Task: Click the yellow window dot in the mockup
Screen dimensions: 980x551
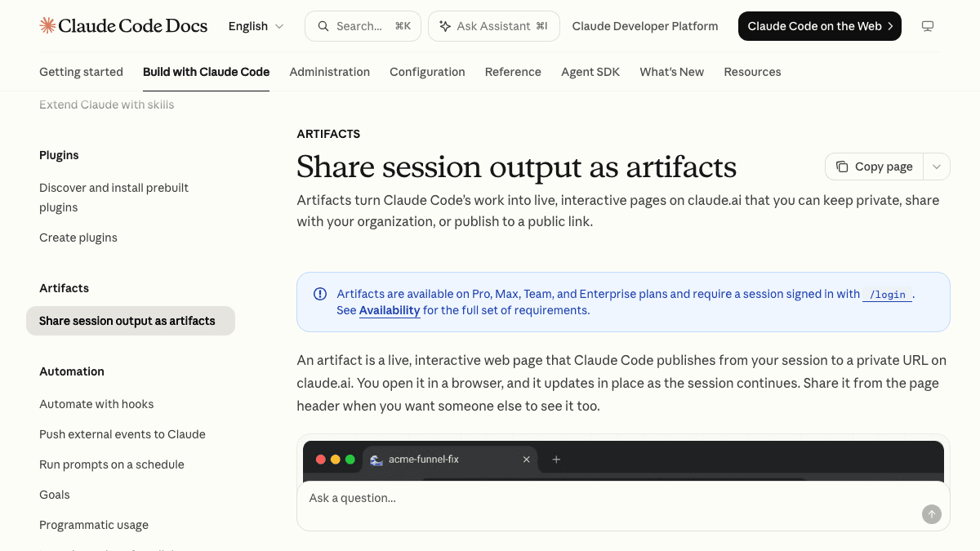Action: [336, 460]
